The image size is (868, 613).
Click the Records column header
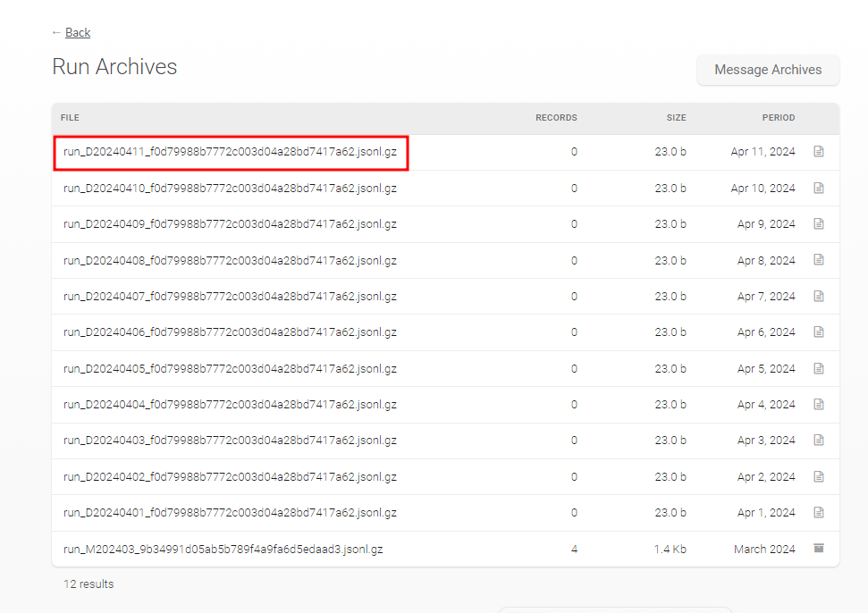coord(555,118)
